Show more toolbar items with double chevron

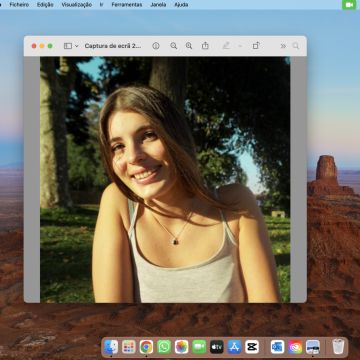(283, 46)
